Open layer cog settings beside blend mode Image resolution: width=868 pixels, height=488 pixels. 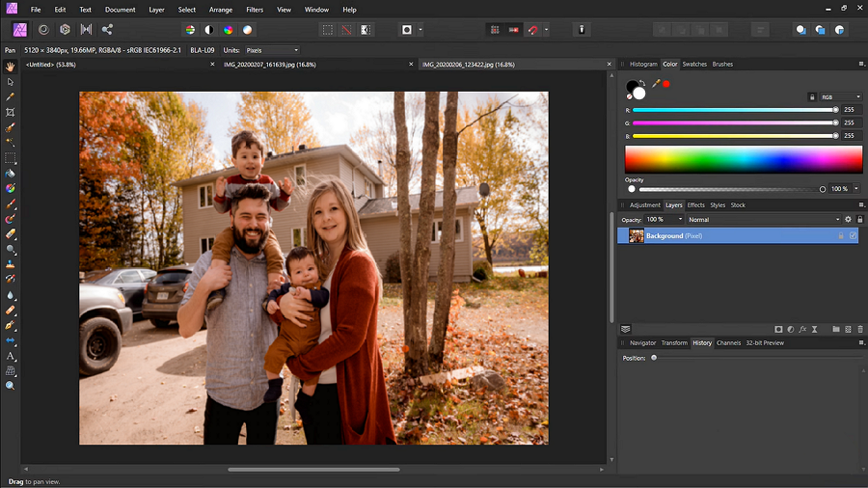[848, 220]
